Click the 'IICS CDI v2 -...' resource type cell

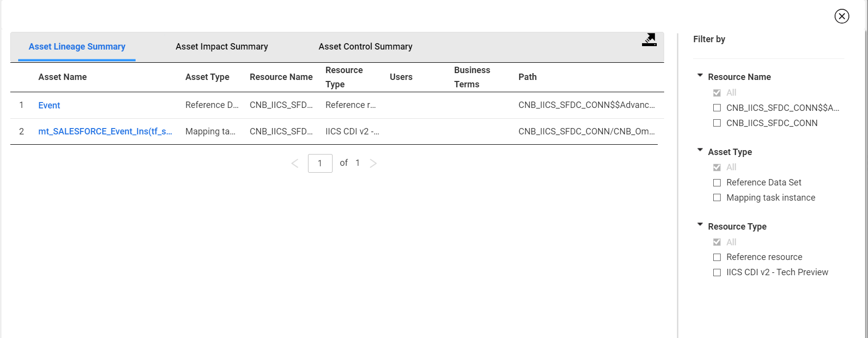[352, 131]
